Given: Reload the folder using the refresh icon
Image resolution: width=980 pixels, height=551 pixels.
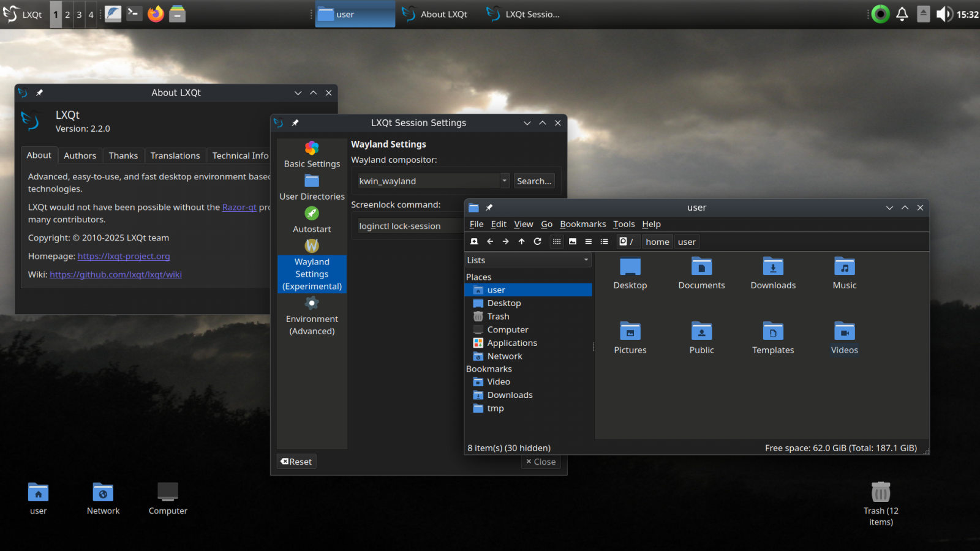Looking at the screenshot, I should 537,241.
